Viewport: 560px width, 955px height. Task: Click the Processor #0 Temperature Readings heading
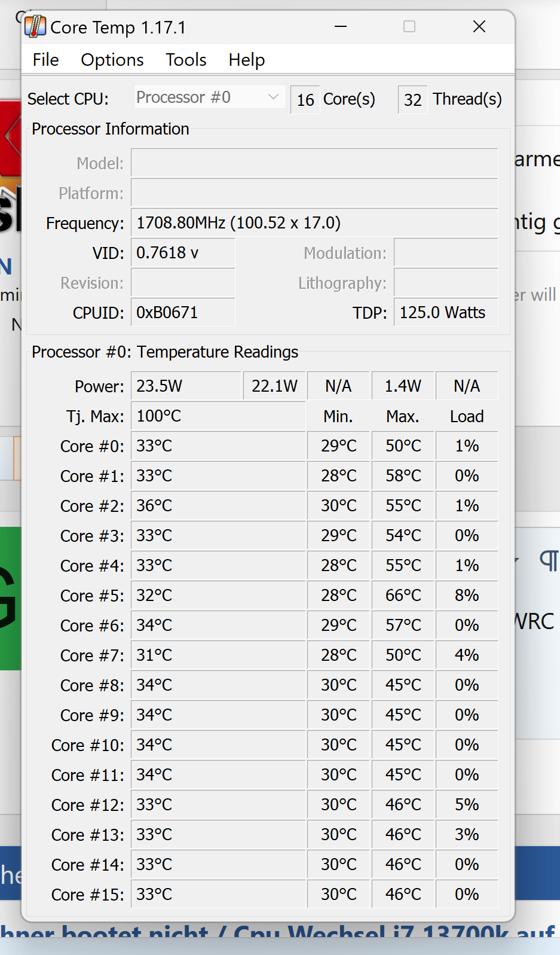pos(165,352)
